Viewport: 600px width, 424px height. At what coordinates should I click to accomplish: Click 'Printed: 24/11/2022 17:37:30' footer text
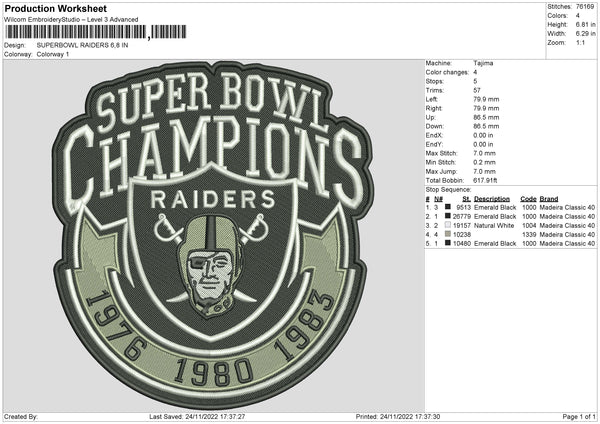[x=398, y=416]
